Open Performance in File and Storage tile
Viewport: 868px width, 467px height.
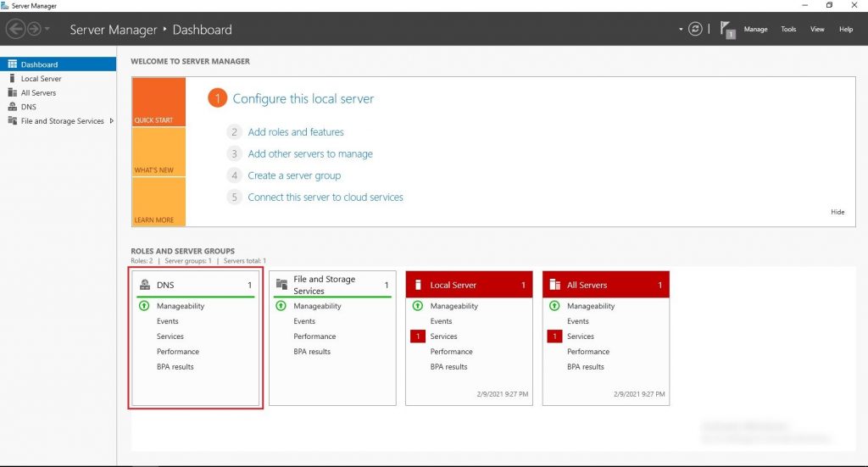coord(314,336)
